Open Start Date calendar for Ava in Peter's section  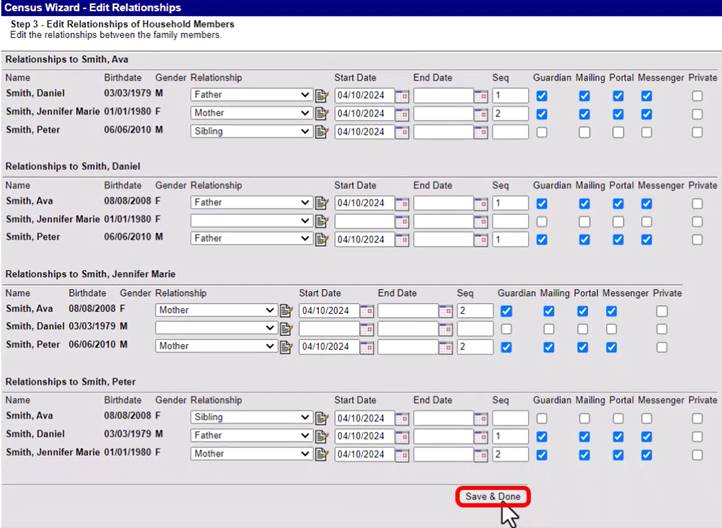(402, 418)
